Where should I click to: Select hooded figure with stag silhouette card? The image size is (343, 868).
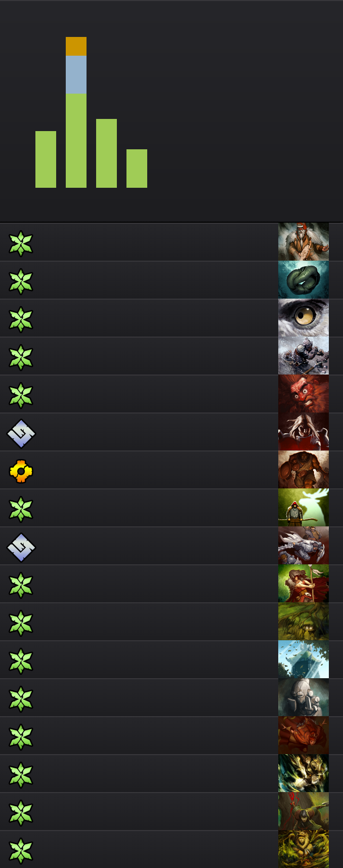(304, 508)
